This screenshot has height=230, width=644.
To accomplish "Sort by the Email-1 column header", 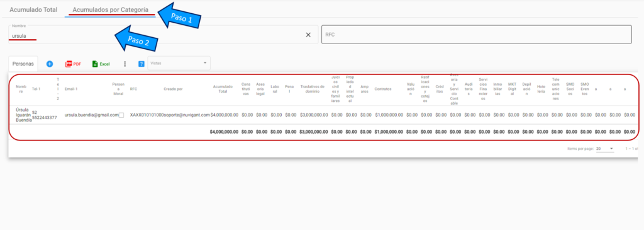I will point(71,88).
